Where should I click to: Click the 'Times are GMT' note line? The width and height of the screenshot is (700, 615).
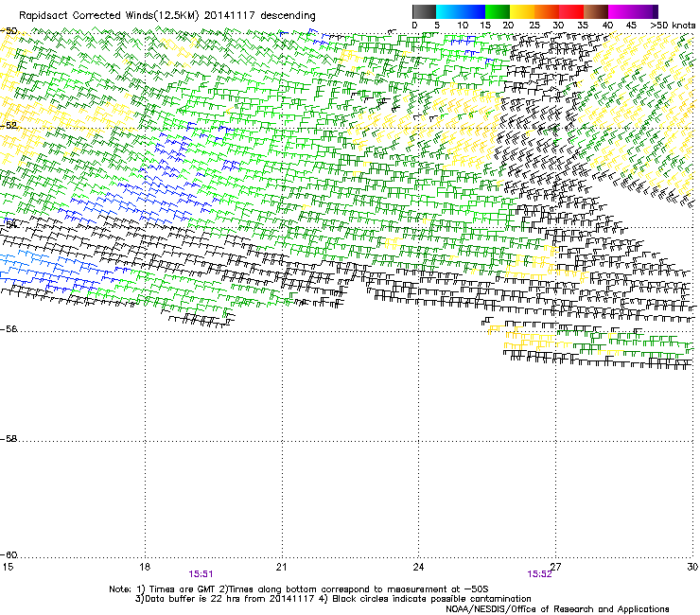tap(299, 589)
